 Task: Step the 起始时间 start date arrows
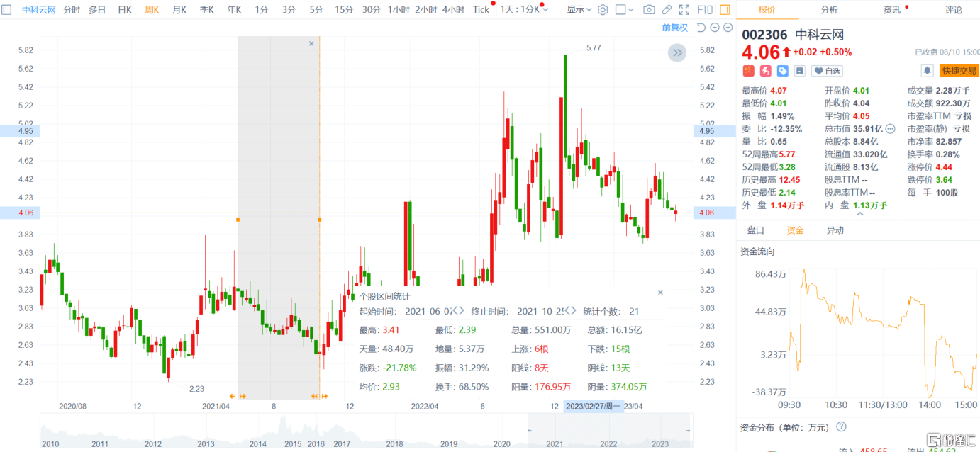457,311
